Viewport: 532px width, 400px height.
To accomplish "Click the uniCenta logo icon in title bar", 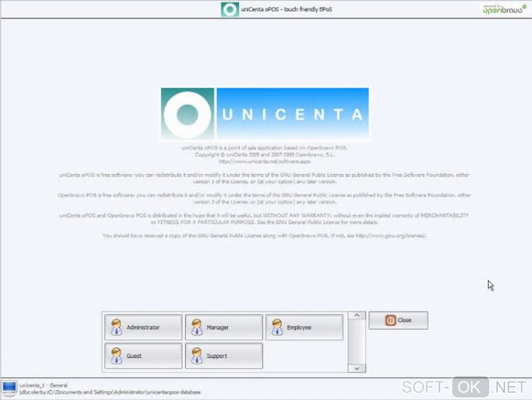I will pos(229,9).
